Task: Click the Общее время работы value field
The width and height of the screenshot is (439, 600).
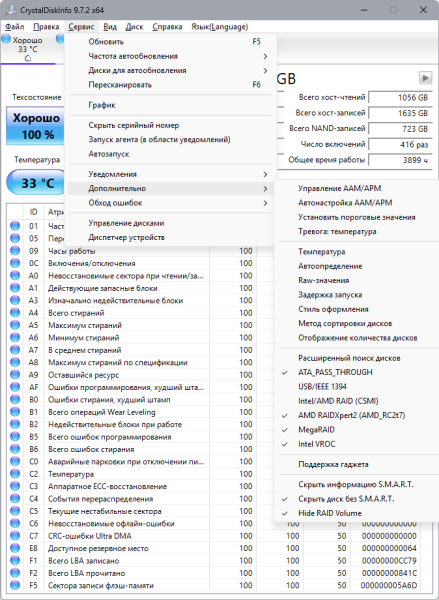Action: (x=401, y=160)
